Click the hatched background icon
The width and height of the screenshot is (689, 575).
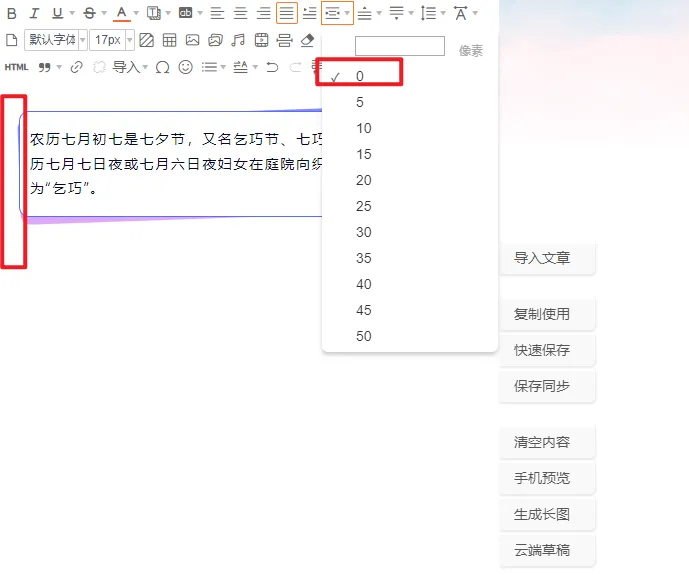click(x=146, y=40)
